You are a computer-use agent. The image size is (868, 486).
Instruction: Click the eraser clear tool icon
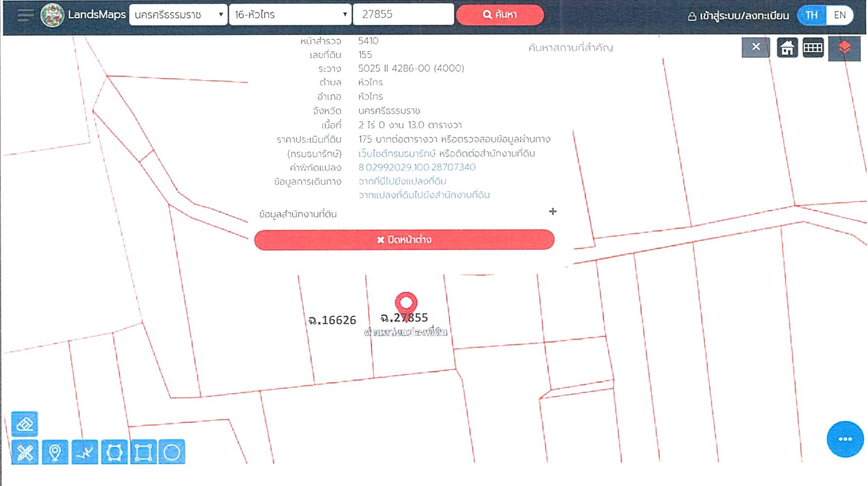[x=25, y=424]
